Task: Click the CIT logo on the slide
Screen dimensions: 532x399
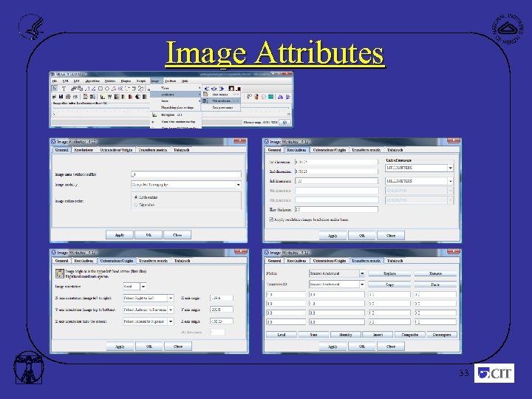Action: pyautogui.click(x=494, y=373)
